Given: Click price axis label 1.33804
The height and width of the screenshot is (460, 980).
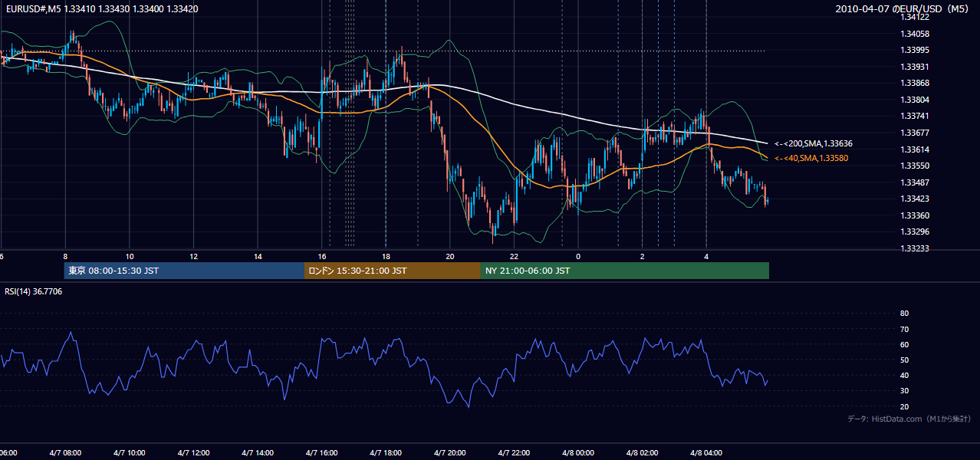Looking at the screenshot, I should coord(915,100).
